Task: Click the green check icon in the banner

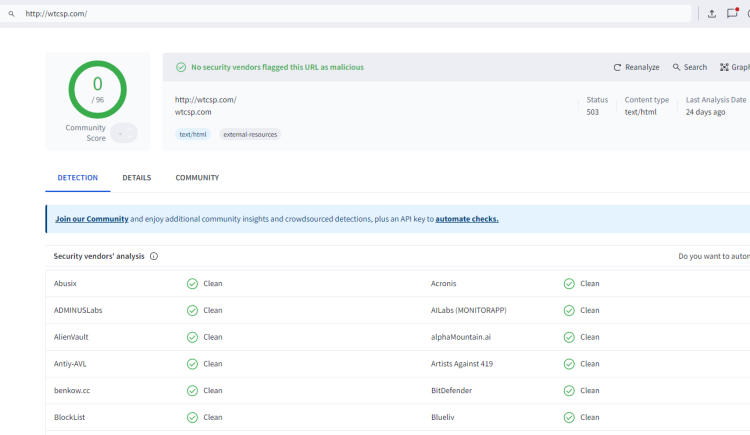Action: [181, 67]
